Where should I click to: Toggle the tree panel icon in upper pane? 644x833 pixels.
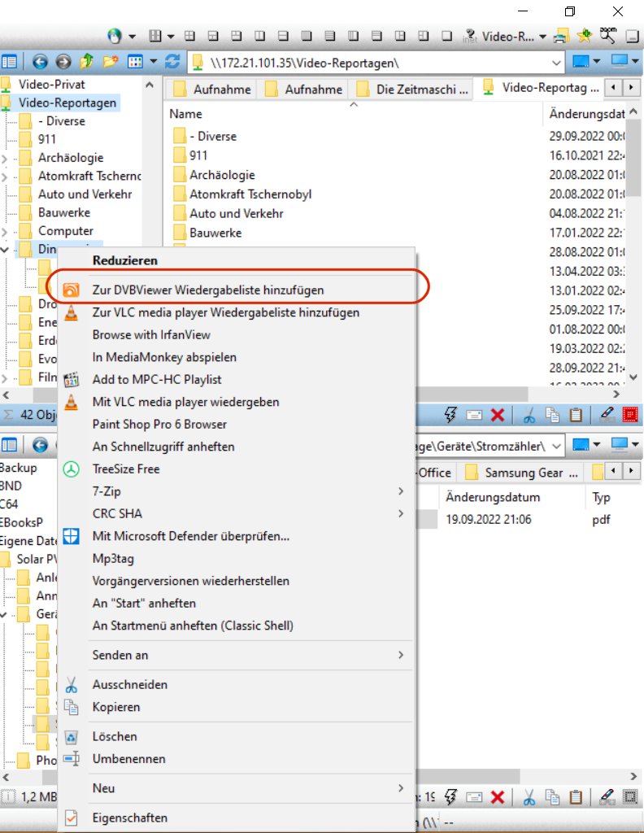coord(9,62)
